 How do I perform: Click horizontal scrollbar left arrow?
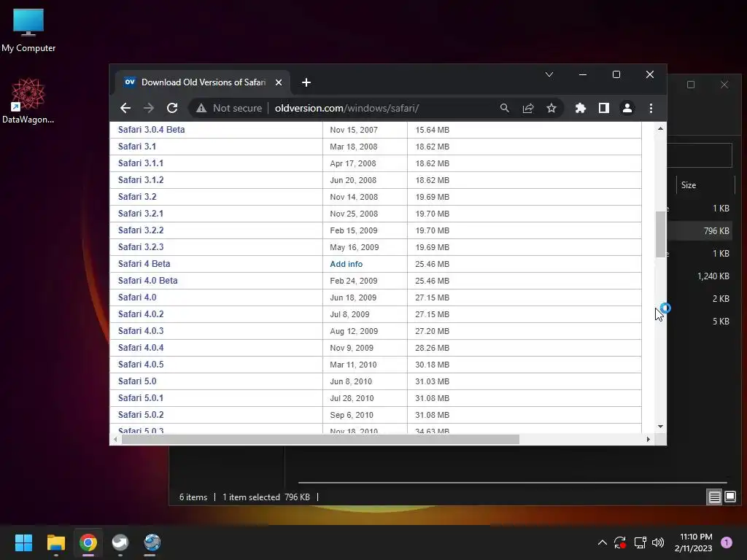click(115, 440)
